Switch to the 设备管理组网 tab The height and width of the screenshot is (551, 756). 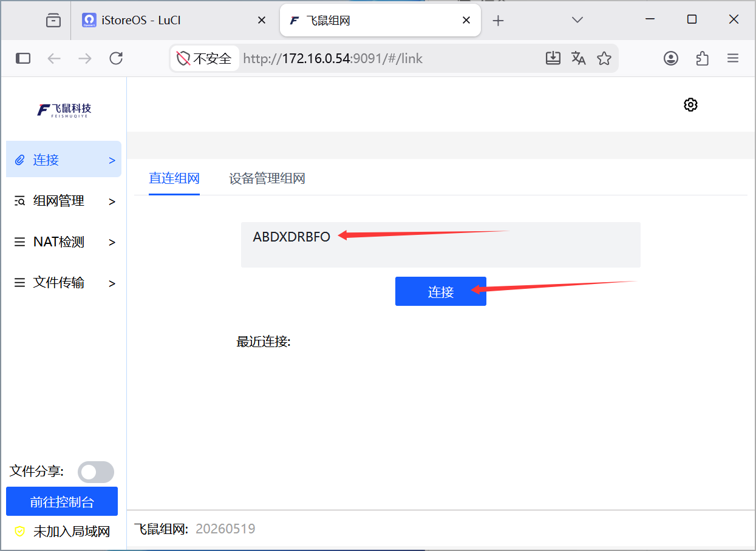[x=267, y=178]
